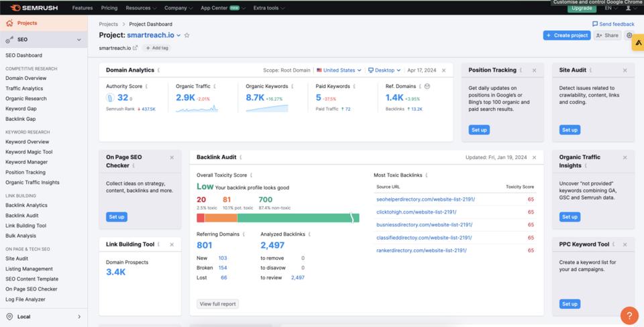Image resolution: width=644 pixels, height=327 pixels.
Task: Click the green non-toxic bar segment
Action: pyautogui.click(x=298, y=218)
